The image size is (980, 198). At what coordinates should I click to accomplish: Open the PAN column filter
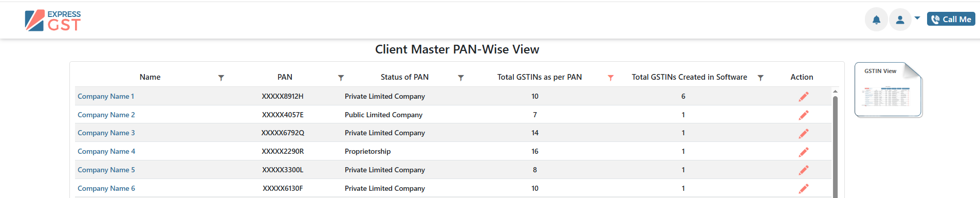pyautogui.click(x=341, y=78)
